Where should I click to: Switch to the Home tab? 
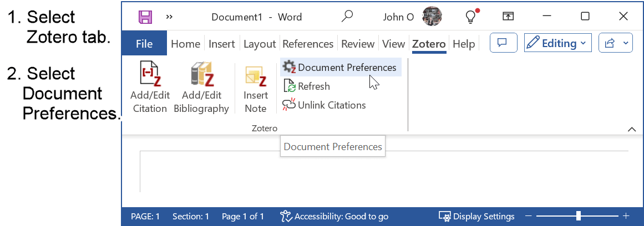click(186, 43)
